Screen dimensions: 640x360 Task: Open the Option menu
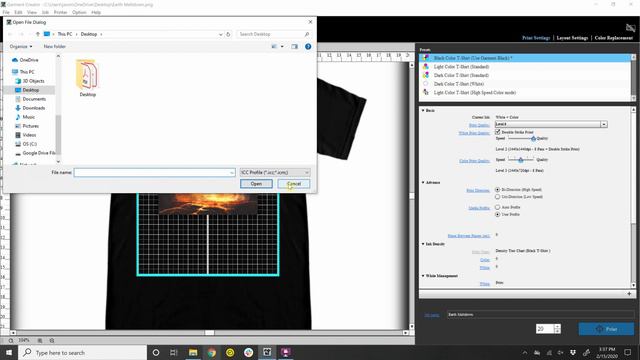(79, 12)
